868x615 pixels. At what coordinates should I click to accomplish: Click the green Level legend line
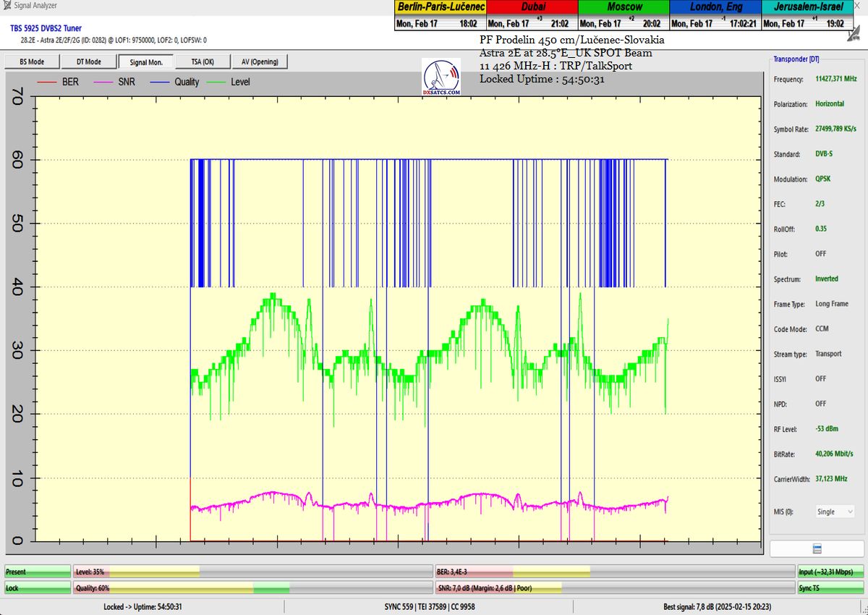click(x=217, y=82)
